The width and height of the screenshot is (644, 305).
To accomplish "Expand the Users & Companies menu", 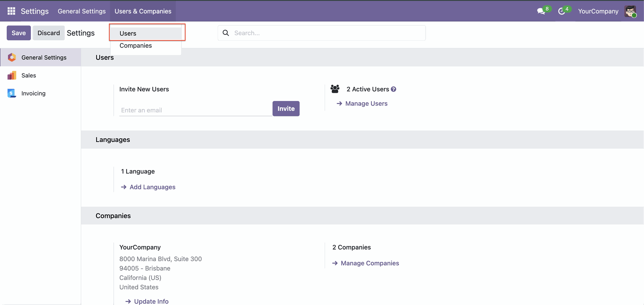I will [x=143, y=11].
